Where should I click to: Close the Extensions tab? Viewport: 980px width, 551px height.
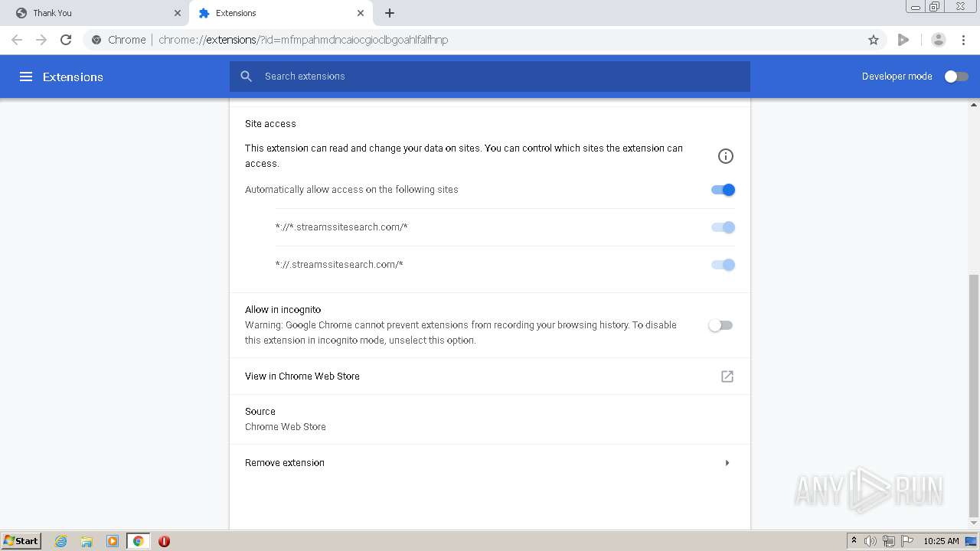361,13
